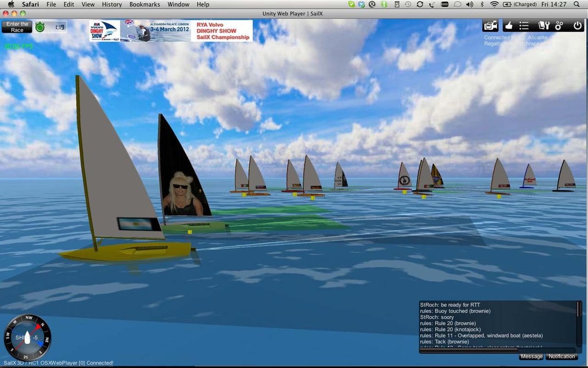This screenshot has height=368, width=588.
Task: Click the 'rules: Rule 20 (brownie)' line
Action: click(x=448, y=323)
